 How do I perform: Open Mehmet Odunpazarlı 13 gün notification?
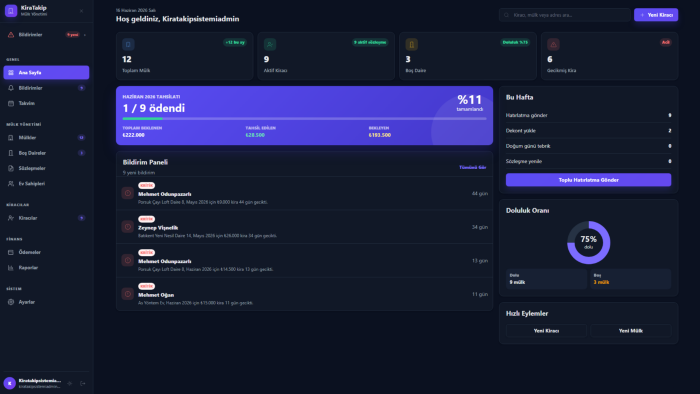click(x=304, y=261)
